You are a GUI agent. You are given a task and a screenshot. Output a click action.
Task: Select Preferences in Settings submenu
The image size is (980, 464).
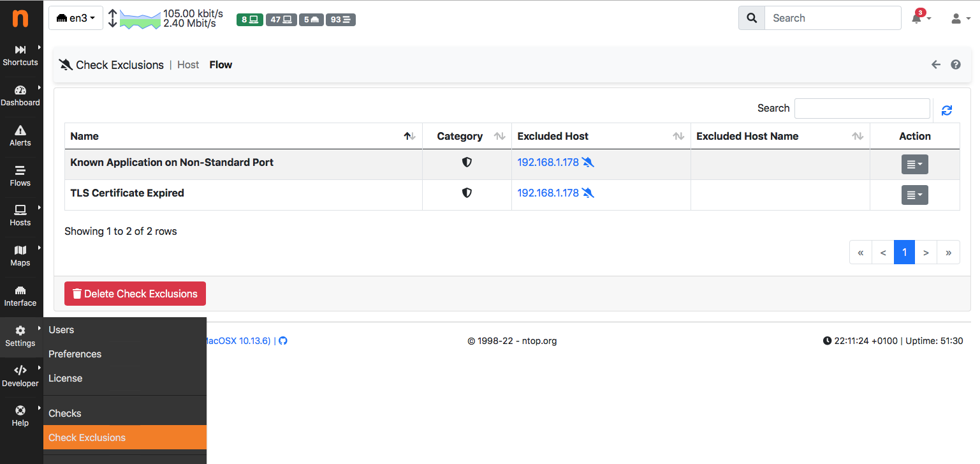click(125, 354)
